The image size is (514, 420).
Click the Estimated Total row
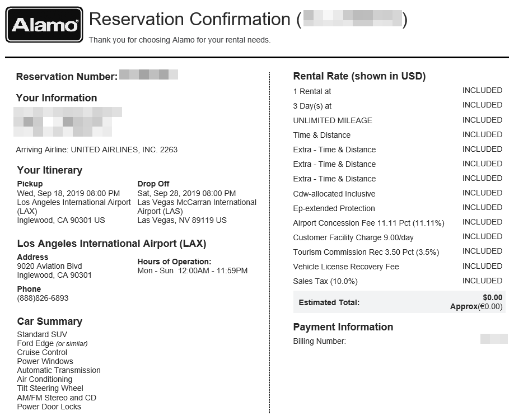(399, 302)
